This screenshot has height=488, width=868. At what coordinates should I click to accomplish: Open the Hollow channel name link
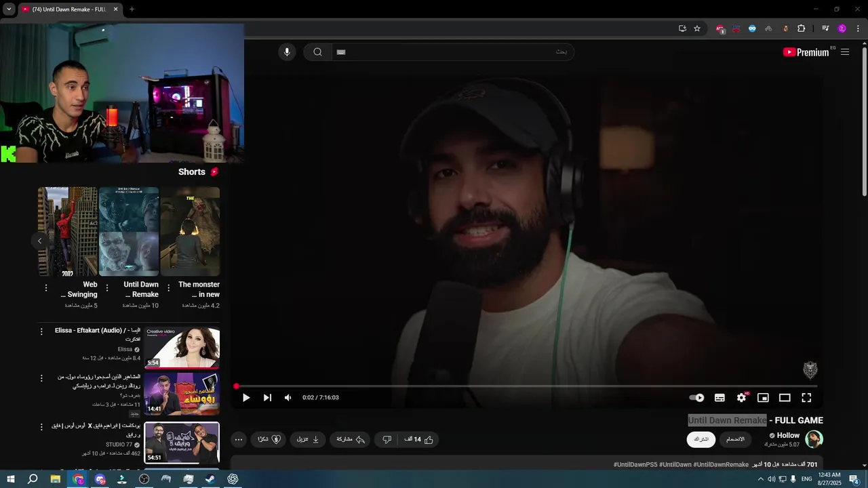788,435
